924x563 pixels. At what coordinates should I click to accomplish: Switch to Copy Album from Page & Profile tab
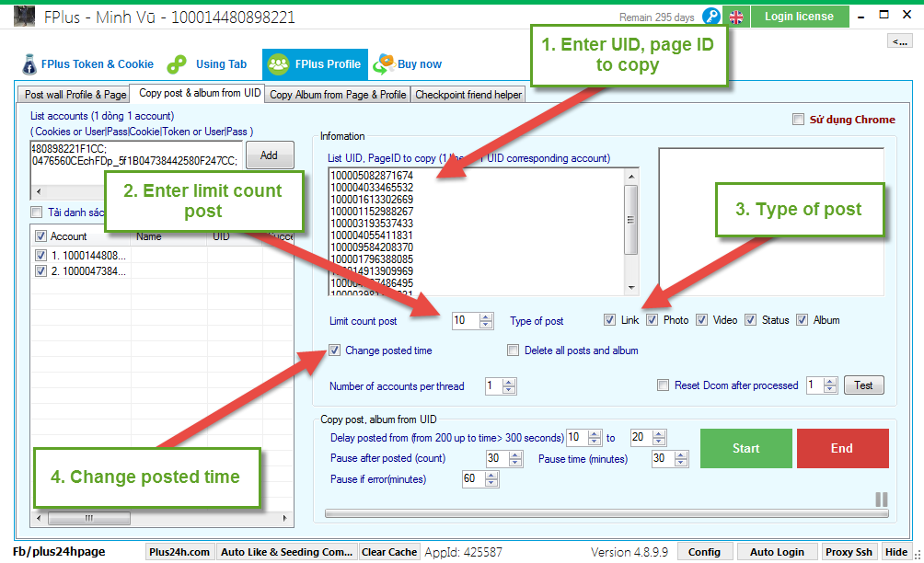[x=338, y=94]
